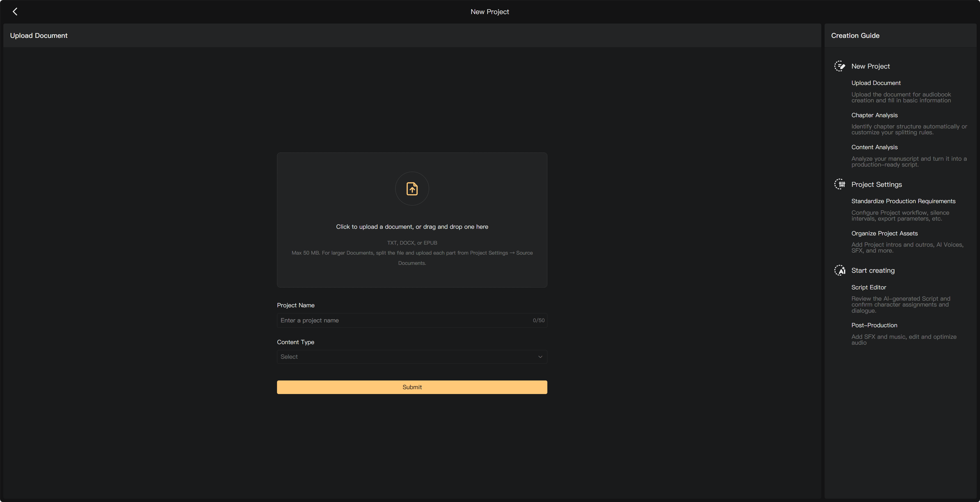The width and height of the screenshot is (980, 502).
Task: Click 'Identify chapter structure automatically' description
Action: (x=909, y=129)
